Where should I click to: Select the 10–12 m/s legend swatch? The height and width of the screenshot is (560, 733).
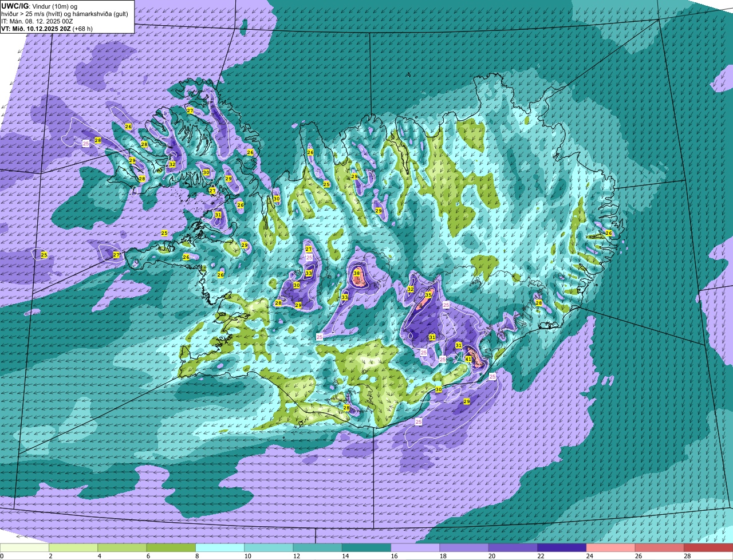tap(269, 547)
